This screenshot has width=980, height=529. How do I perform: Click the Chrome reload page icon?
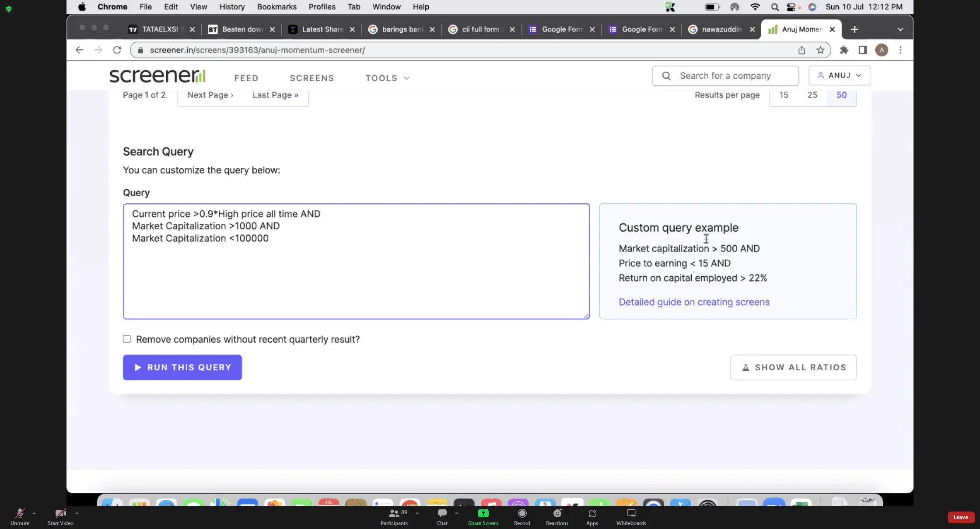coord(117,50)
